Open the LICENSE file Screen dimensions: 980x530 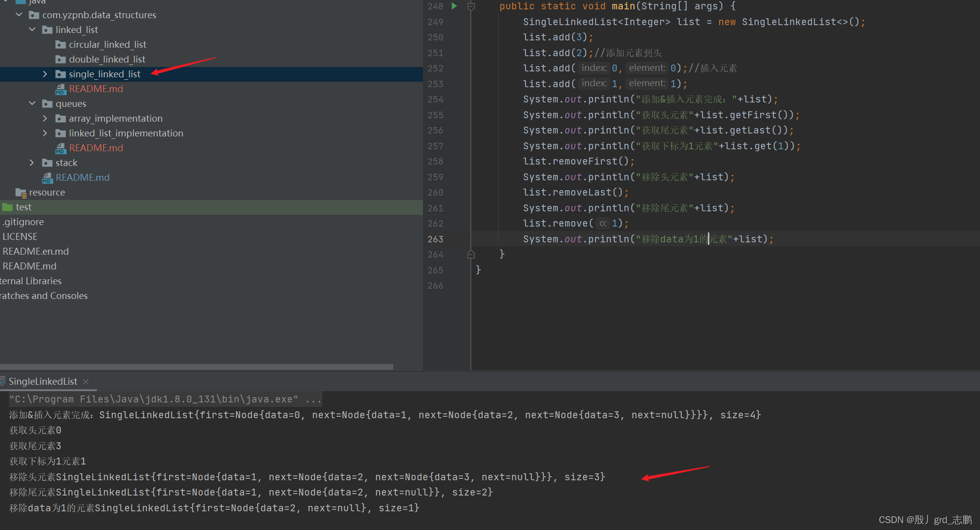click(x=20, y=236)
